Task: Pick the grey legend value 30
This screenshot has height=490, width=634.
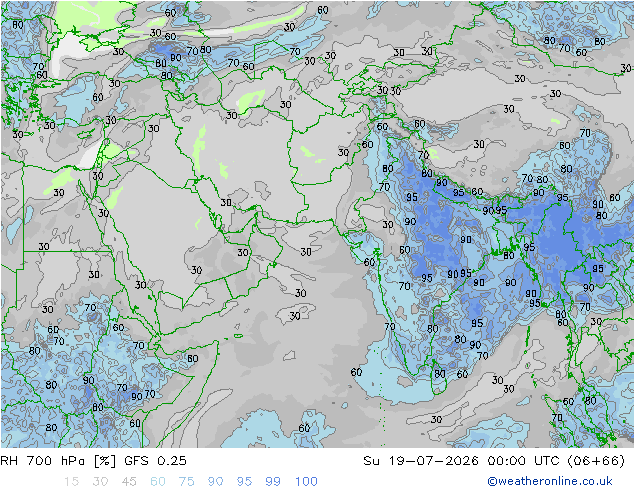Action: [100, 482]
